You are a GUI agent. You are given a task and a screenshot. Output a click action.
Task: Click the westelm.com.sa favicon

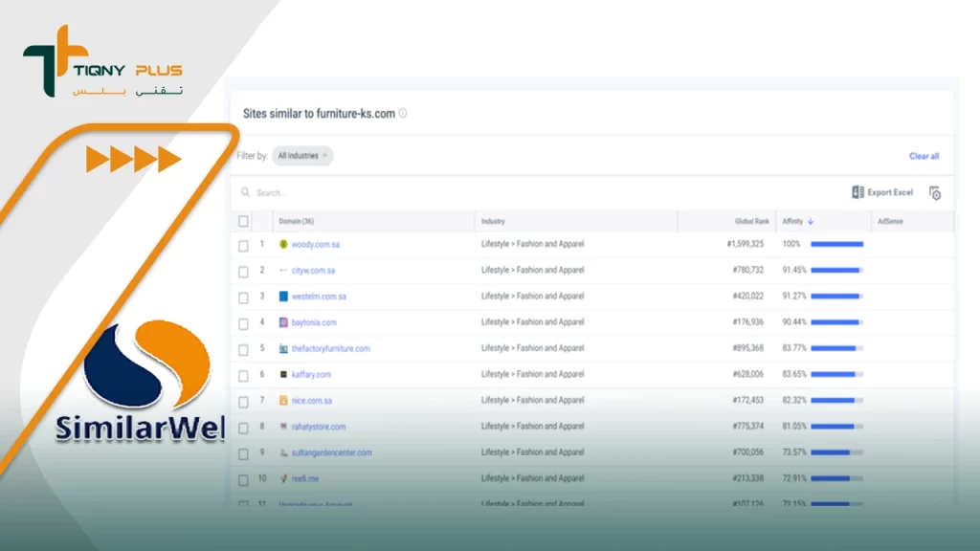pyautogui.click(x=283, y=297)
